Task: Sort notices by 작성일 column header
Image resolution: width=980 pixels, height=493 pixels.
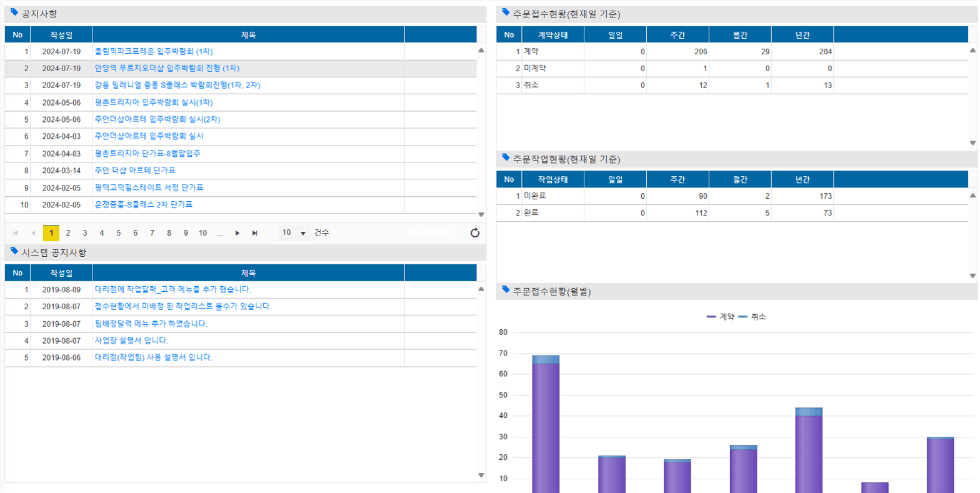Action: pyautogui.click(x=61, y=35)
